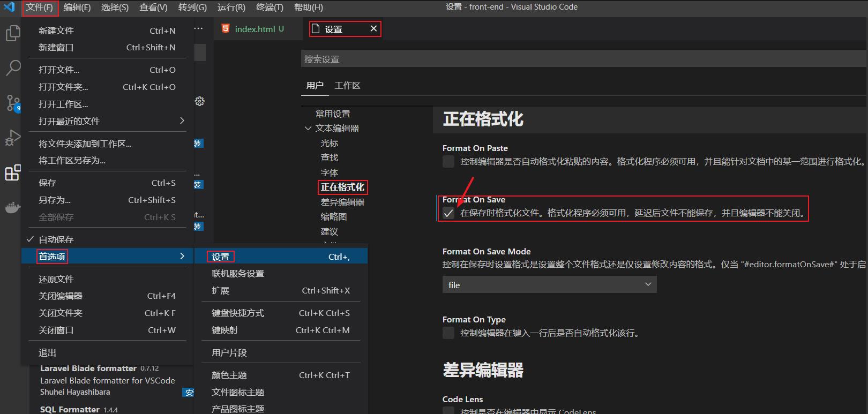
Task: Collapse the 文本编辑器 settings tree node
Action: tap(308, 129)
